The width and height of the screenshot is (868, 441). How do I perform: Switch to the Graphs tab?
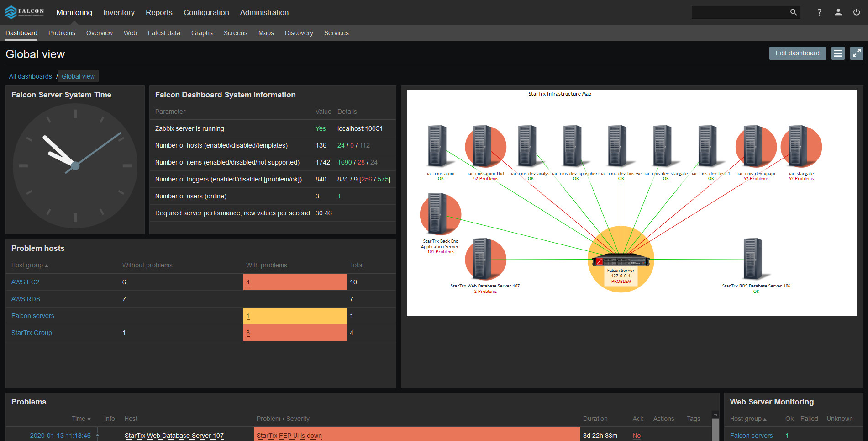202,33
